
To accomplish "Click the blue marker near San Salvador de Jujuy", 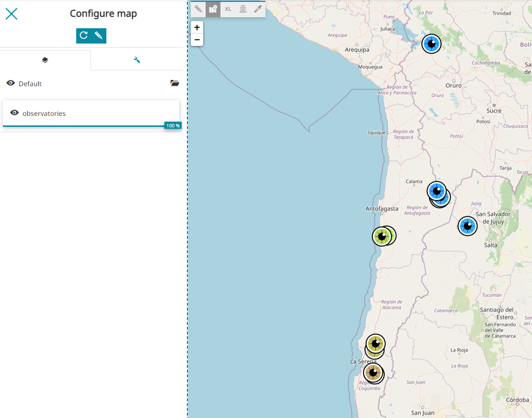I will (467, 226).
